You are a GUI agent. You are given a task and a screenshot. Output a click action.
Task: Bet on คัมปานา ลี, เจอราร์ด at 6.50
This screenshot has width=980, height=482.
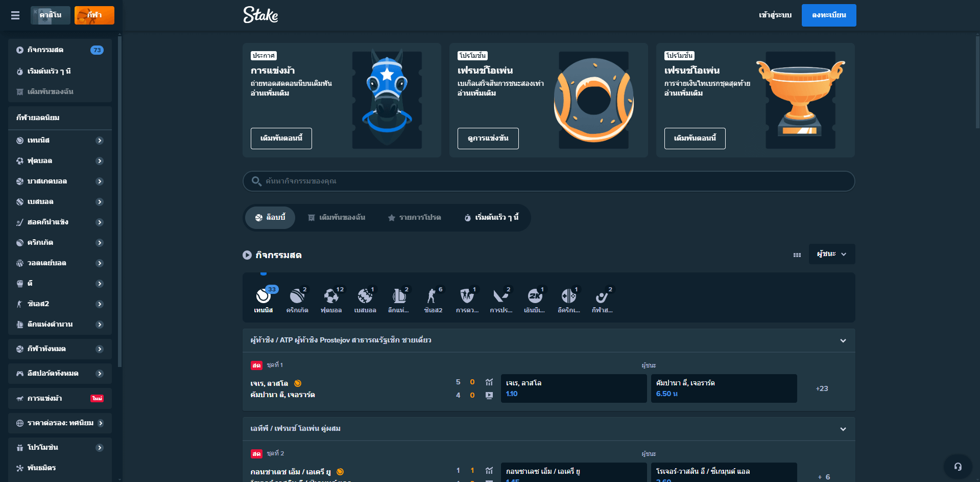[x=724, y=388]
